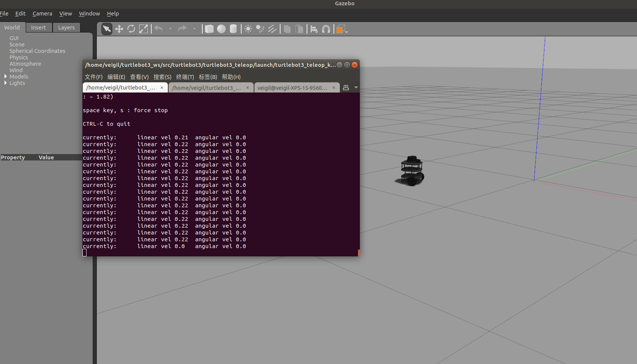Click the Property column header
Viewport: 637px width, 364px height.
coord(13,157)
